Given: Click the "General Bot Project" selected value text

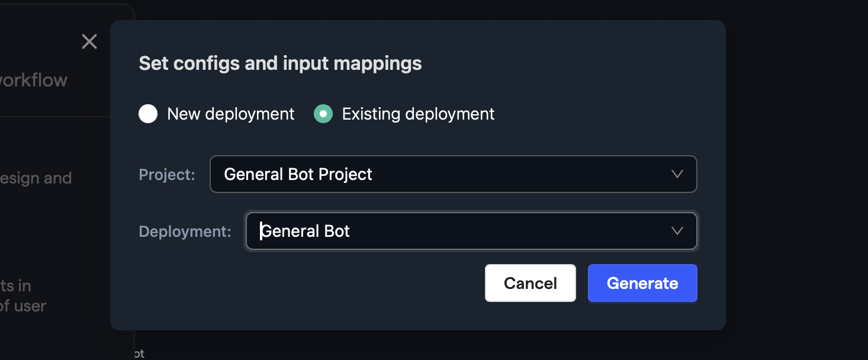Looking at the screenshot, I should [x=298, y=174].
